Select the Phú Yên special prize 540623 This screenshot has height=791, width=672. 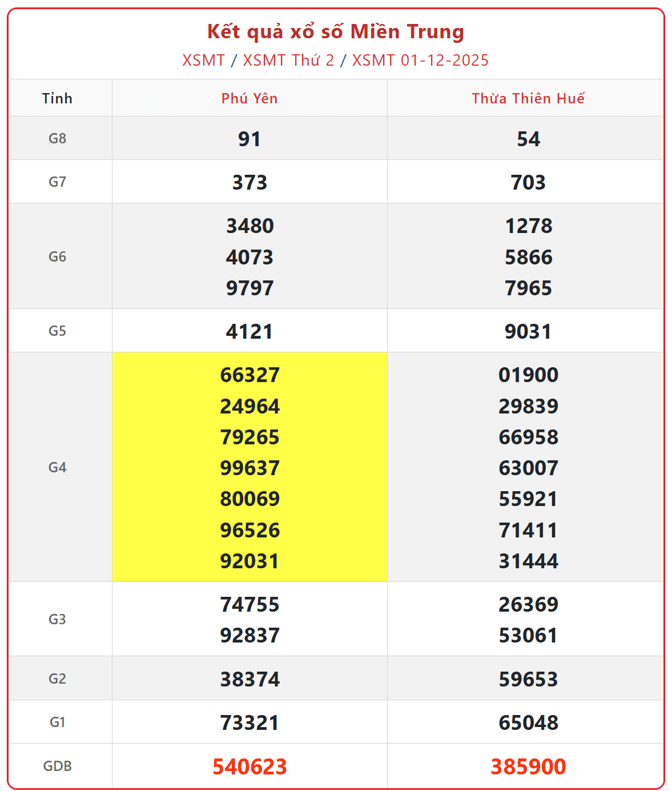[x=250, y=766]
